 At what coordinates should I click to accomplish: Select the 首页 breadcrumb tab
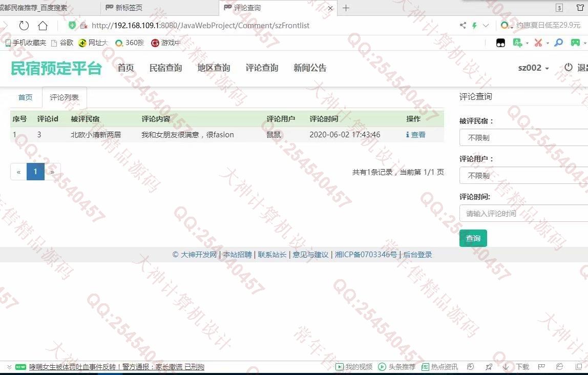pyautogui.click(x=26, y=97)
